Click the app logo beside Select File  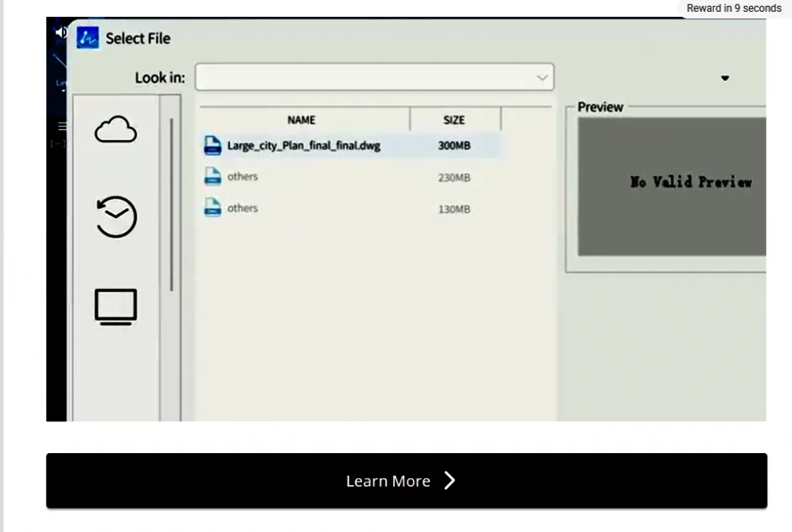[x=88, y=38]
